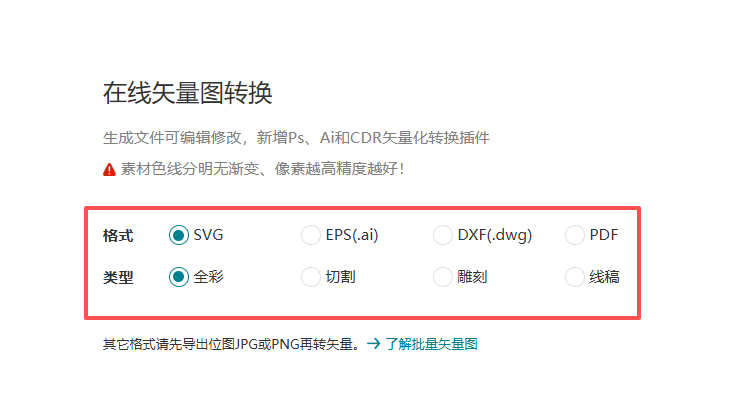The height and width of the screenshot is (413, 732).
Task: Click the 类型 row label
Action: tap(118, 277)
